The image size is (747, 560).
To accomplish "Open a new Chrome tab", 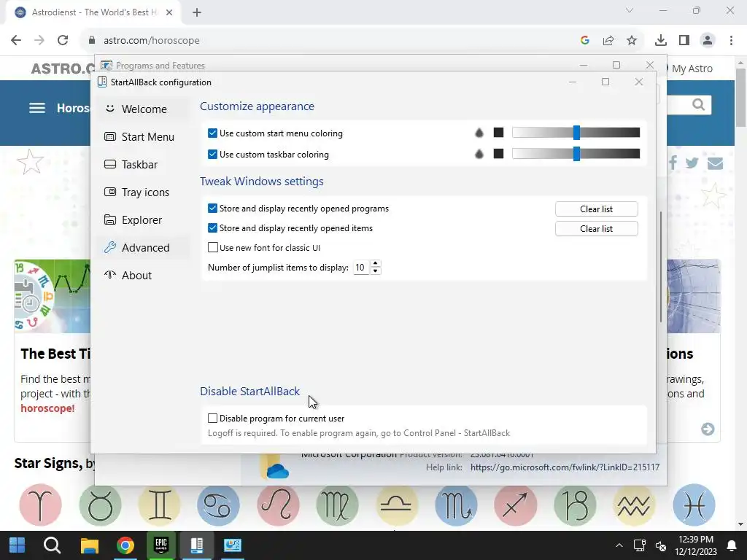I will click(x=197, y=12).
